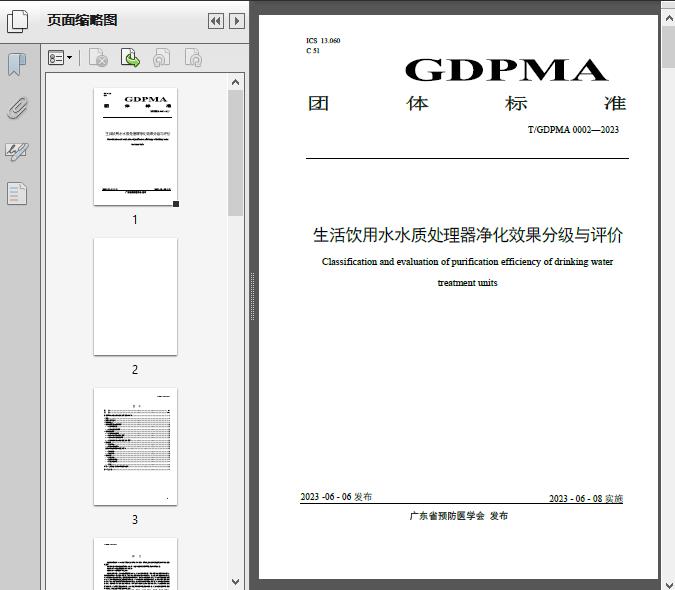
Task: Click the thumbnail panel scrollbar thumb
Action: (235, 153)
